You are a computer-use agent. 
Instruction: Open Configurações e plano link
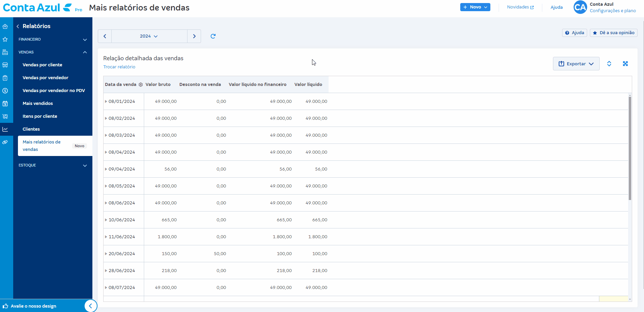[613, 11]
